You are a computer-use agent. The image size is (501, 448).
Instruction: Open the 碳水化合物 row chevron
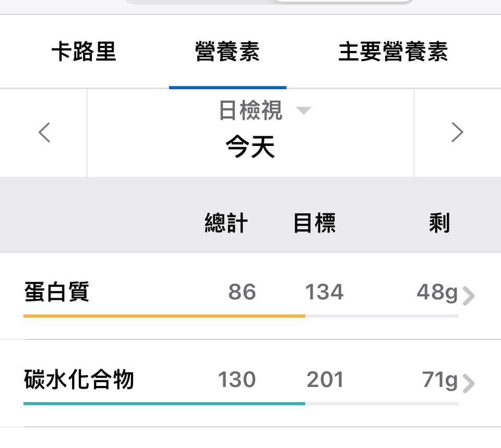[469, 384]
